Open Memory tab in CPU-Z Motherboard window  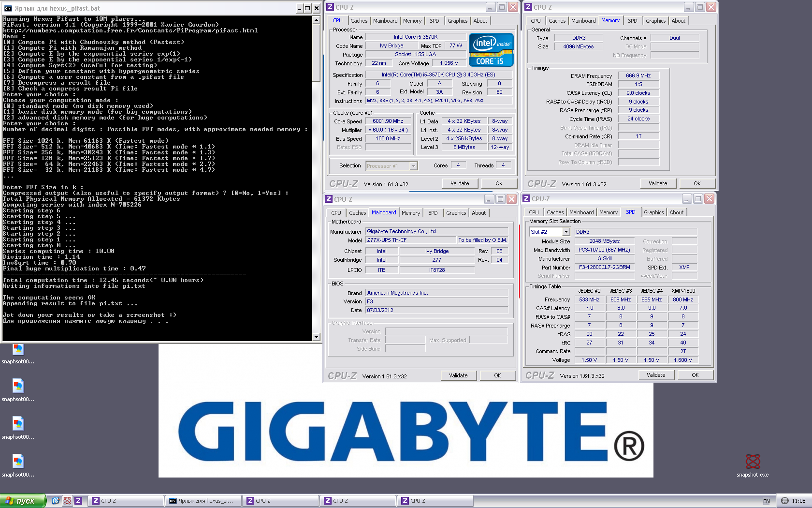[x=411, y=213]
